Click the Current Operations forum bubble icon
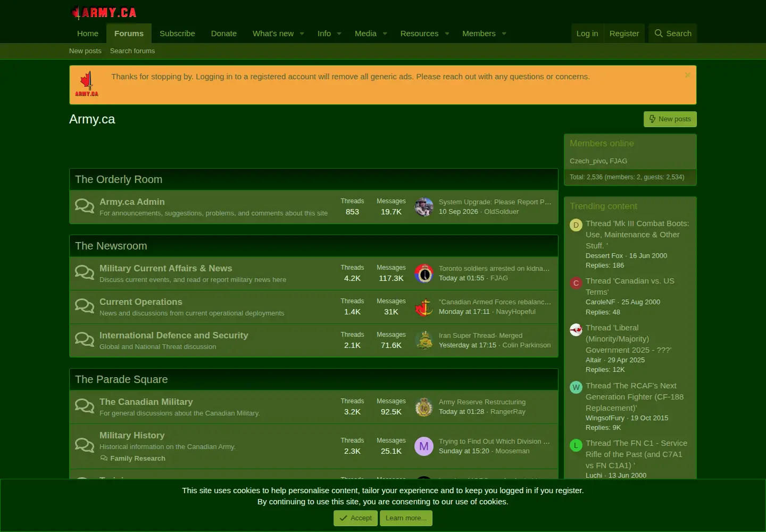Viewport: 766px width, 532px height. click(x=85, y=305)
